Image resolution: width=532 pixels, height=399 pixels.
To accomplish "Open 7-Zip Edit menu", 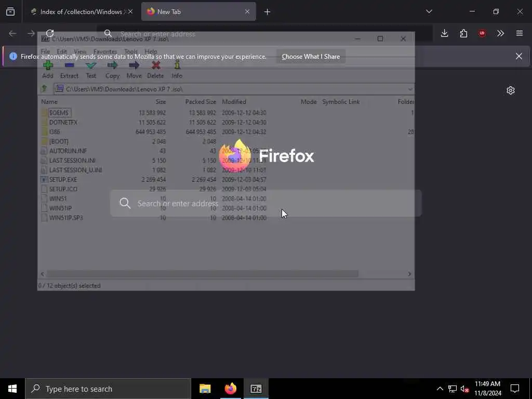I will coord(62,51).
